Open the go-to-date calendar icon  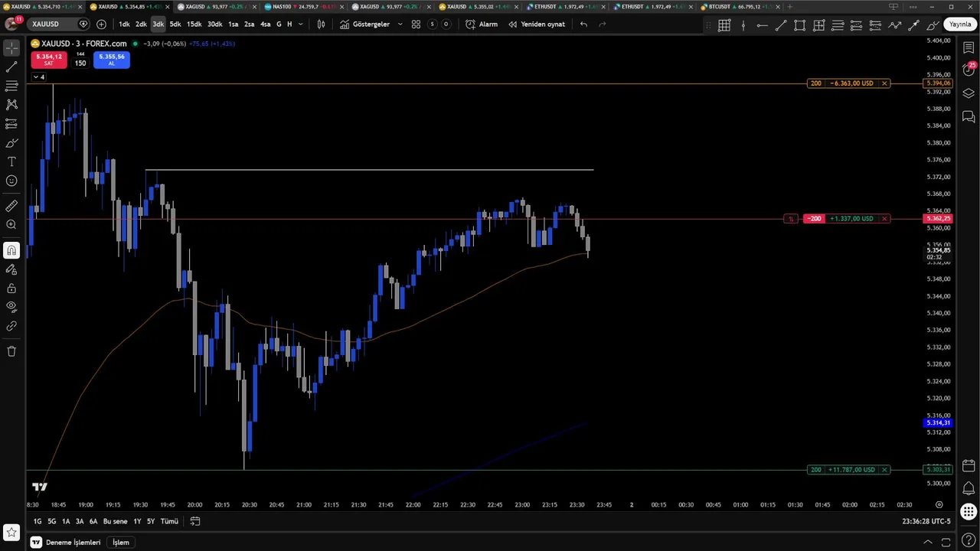click(195, 521)
